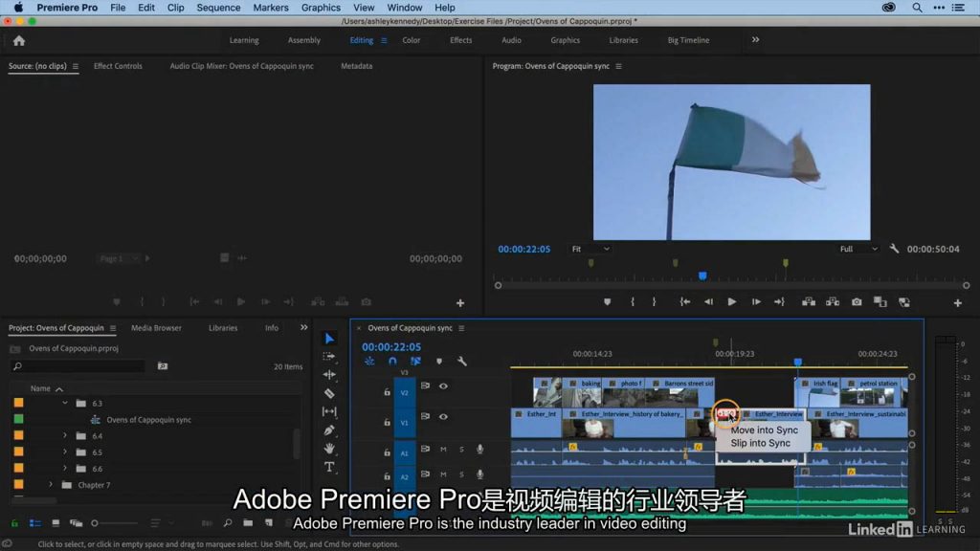
Task: Click the Extract button in Program monitor
Action: pyautogui.click(x=833, y=301)
